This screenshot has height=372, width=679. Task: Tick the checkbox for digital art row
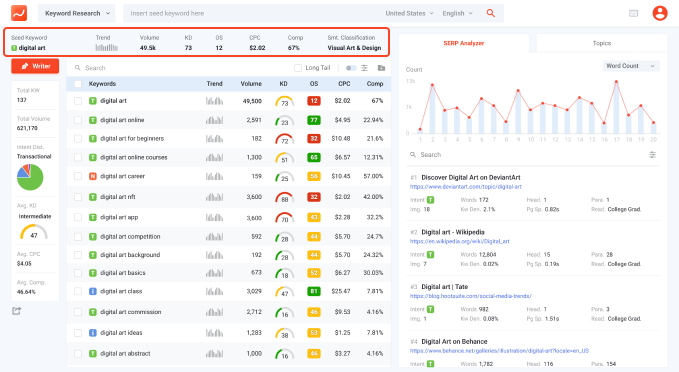pos(78,101)
